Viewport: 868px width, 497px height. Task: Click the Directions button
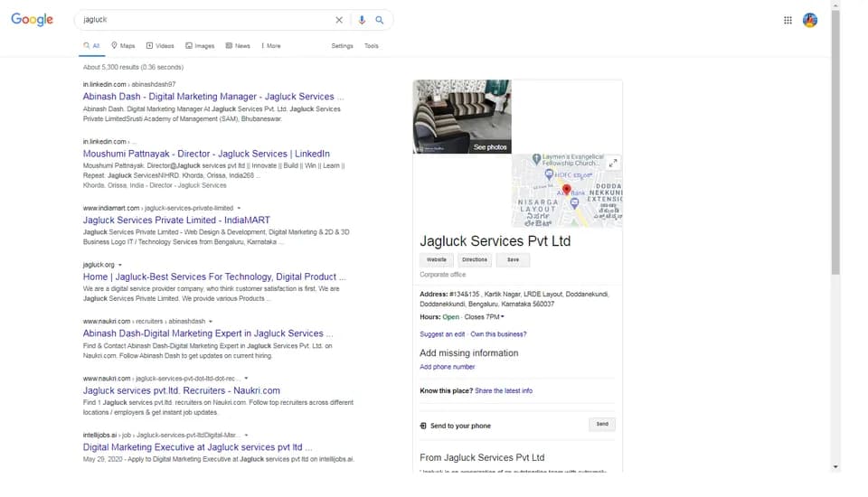point(475,259)
